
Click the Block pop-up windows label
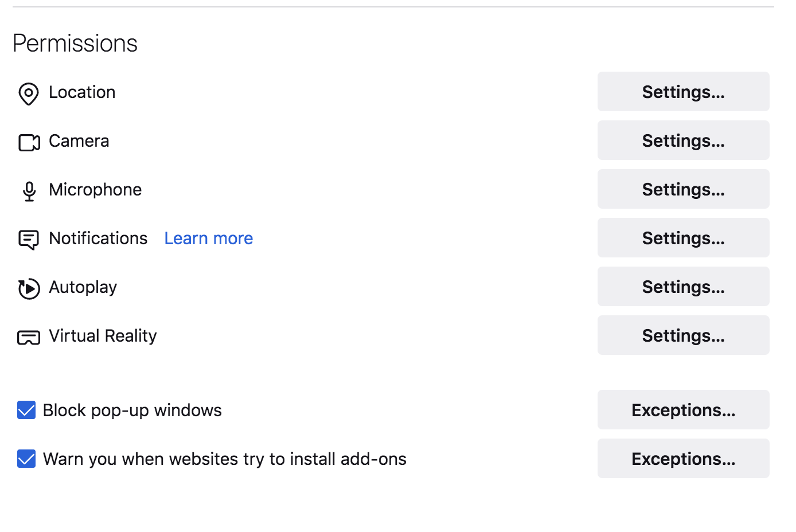click(132, 410)
